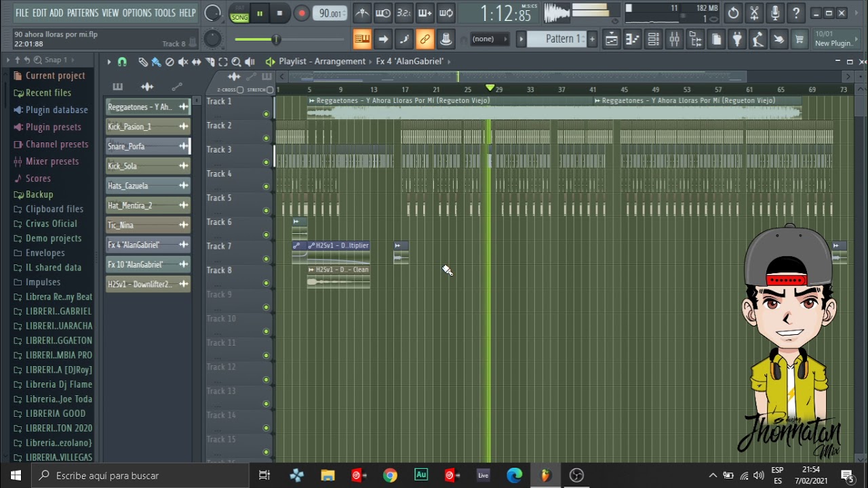
Task: Click the one-click audio recording microphone icon
Action: tap(775, 13)
